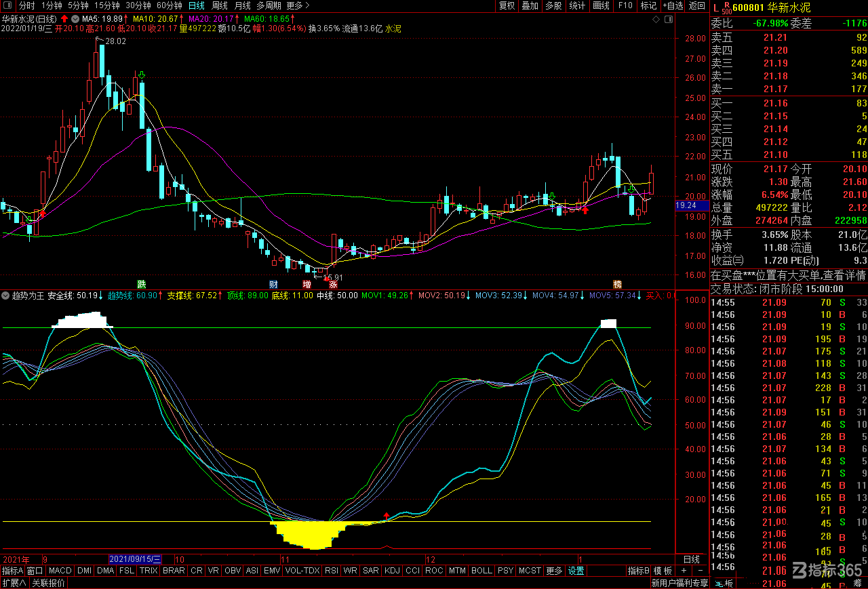Open the 多周期 multi-period view
This screenshot has height=589, width=868.
click(269, 5)
